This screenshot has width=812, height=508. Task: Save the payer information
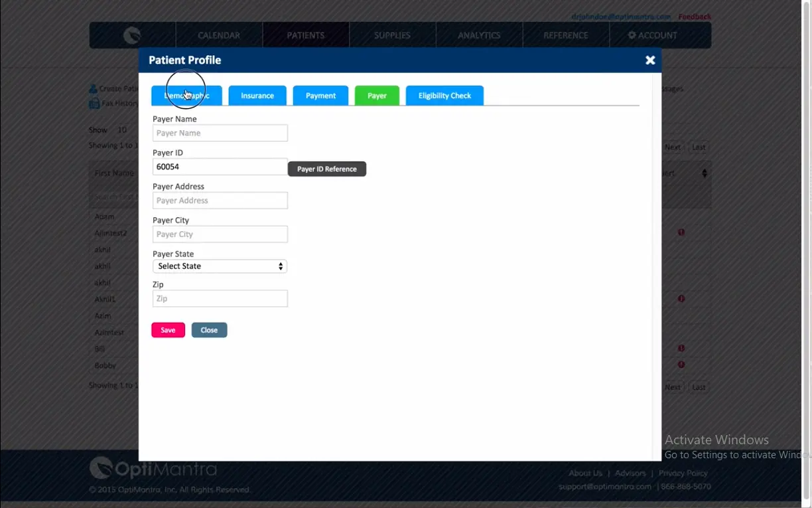[x=168, y=329]
